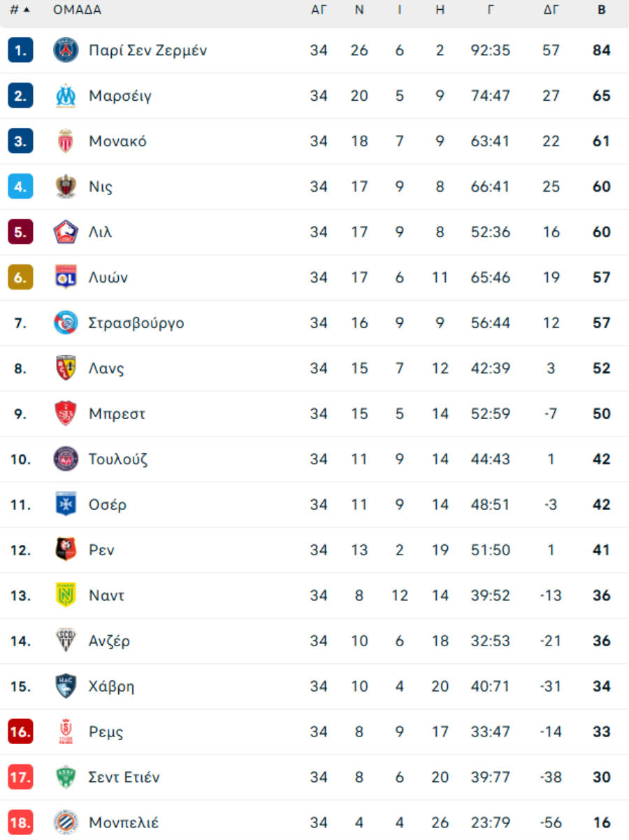
Task: Open the Ρεν team name link
Action: coord(101,550)
